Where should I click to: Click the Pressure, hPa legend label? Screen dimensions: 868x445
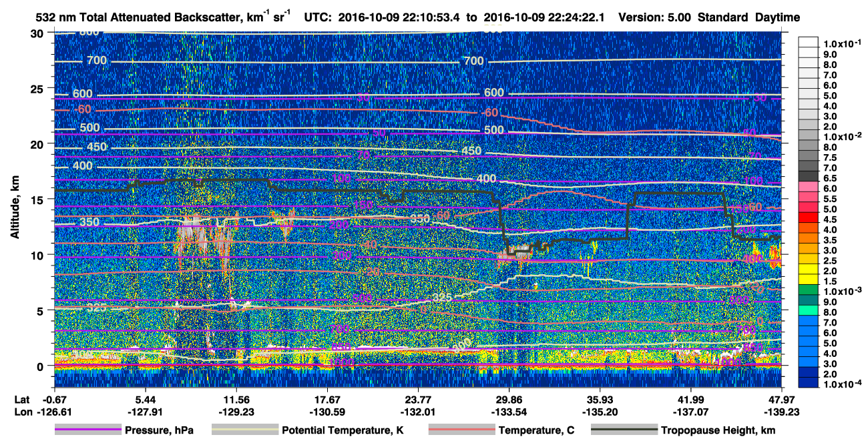pyautogui.click(x=159, y=431)
